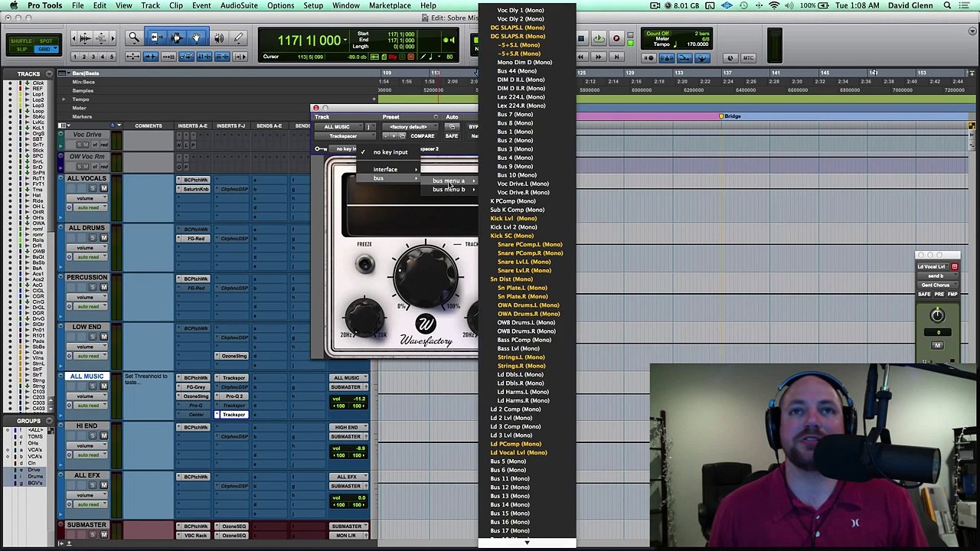This screenshot has width=980, height=551.
Task: Click the Bridge marker on timeline
Action: click(730, 116)
